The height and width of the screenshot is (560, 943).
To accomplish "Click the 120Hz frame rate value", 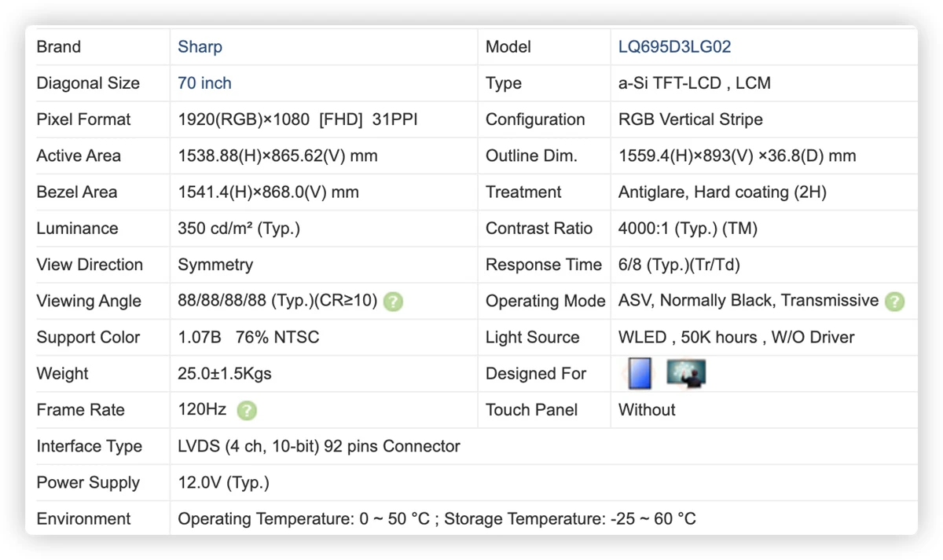I will pyautogui.click(x=202, y=410).
